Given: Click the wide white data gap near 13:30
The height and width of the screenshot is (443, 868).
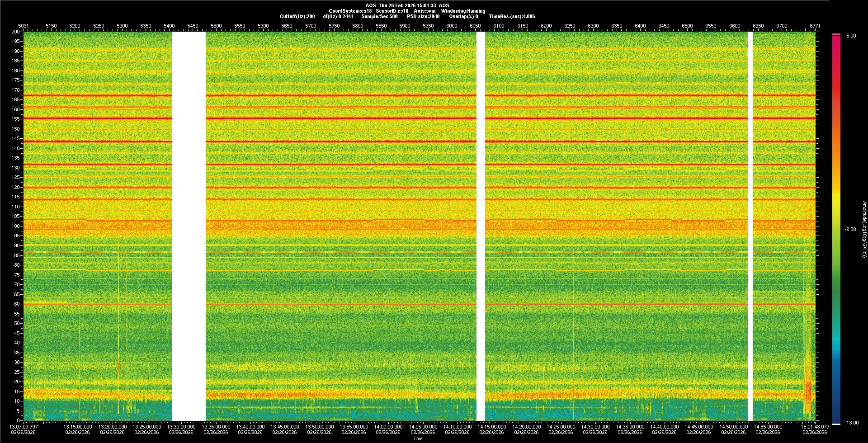Looking at the screenshot, I should click(x=189, y=226).
